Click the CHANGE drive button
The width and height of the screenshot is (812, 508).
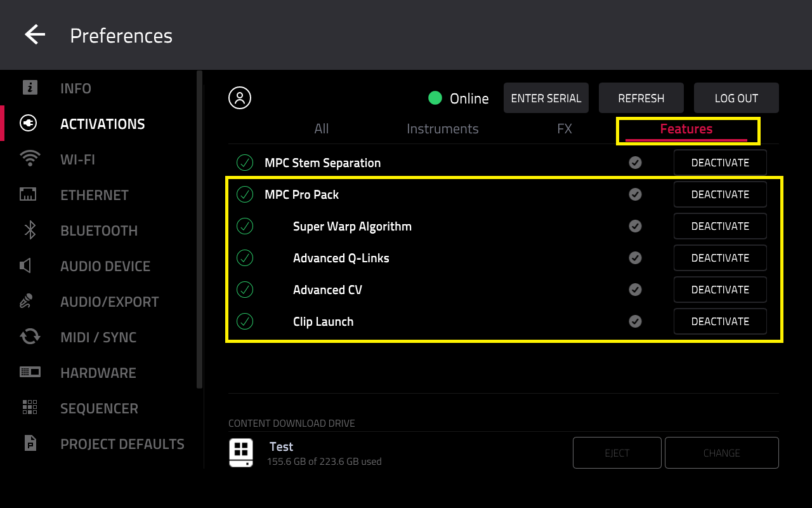point(722,453)
